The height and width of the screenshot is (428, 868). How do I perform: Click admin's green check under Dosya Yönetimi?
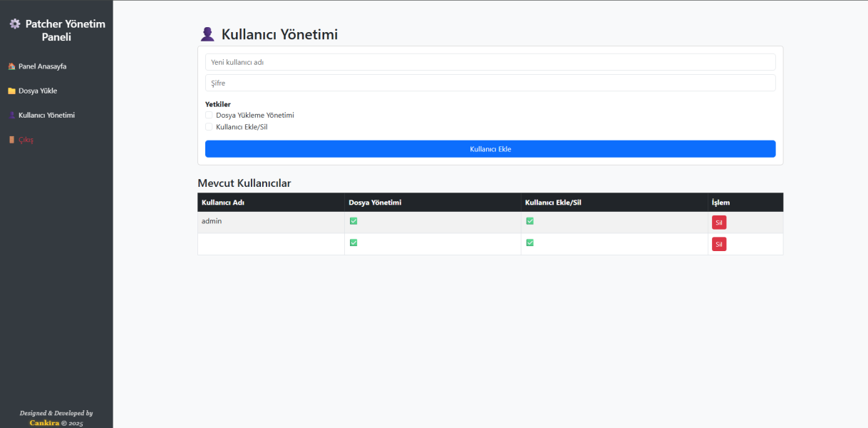(353, 221)
